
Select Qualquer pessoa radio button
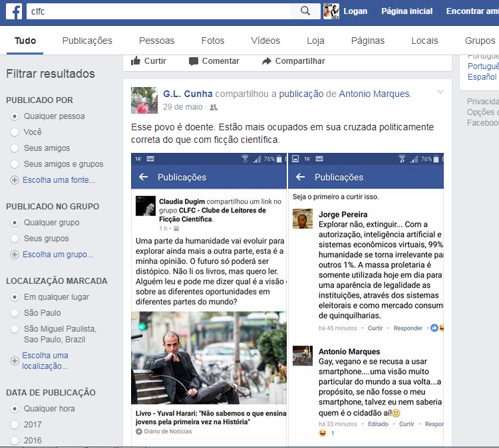click(15, 116)
